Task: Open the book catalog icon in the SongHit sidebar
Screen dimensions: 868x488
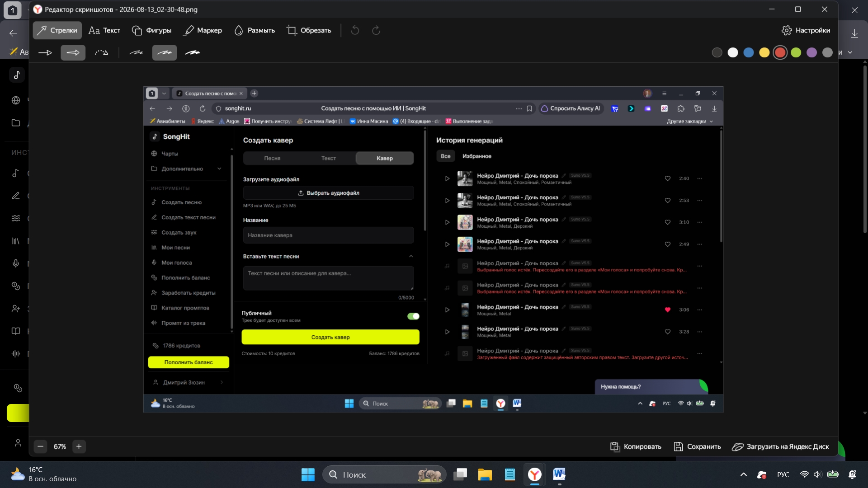Action: click(16, 331)
